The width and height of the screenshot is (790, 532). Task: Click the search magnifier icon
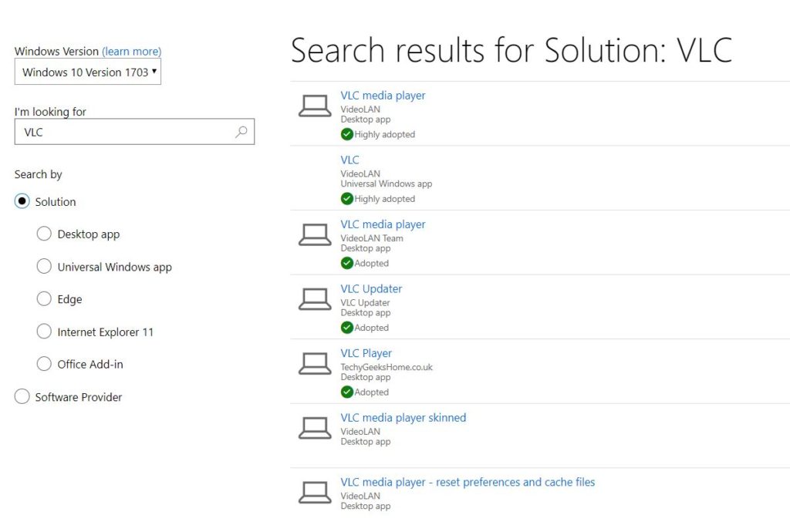[241, 132]
